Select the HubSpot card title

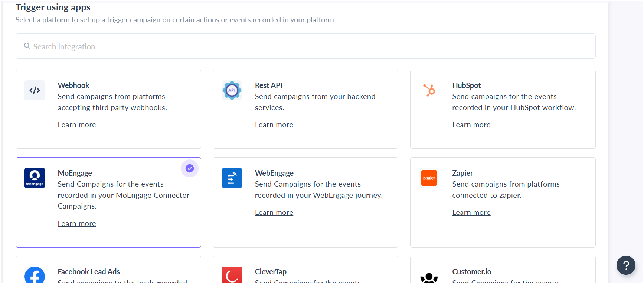(467, 85)
